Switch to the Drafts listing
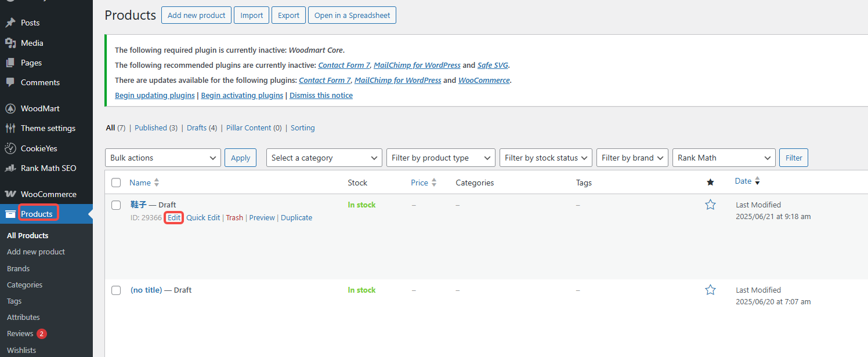The height and width of the screenshot is (357, 868). point(196,128)
